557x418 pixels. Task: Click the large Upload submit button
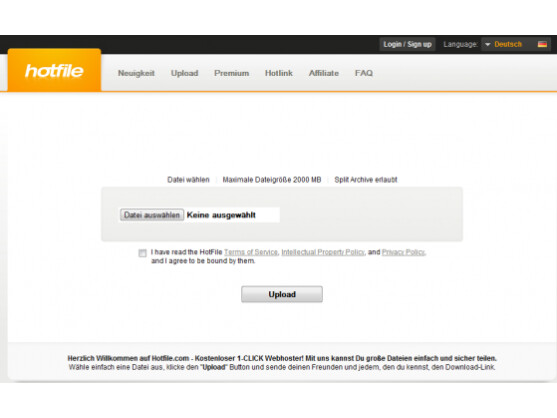click(x=282, y=294)
